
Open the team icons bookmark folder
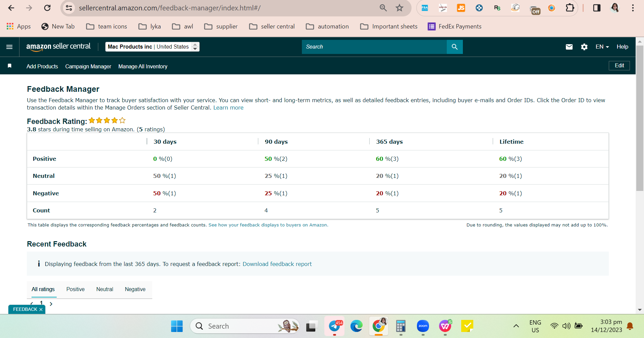pyautogui.click(x=107, y=26)
